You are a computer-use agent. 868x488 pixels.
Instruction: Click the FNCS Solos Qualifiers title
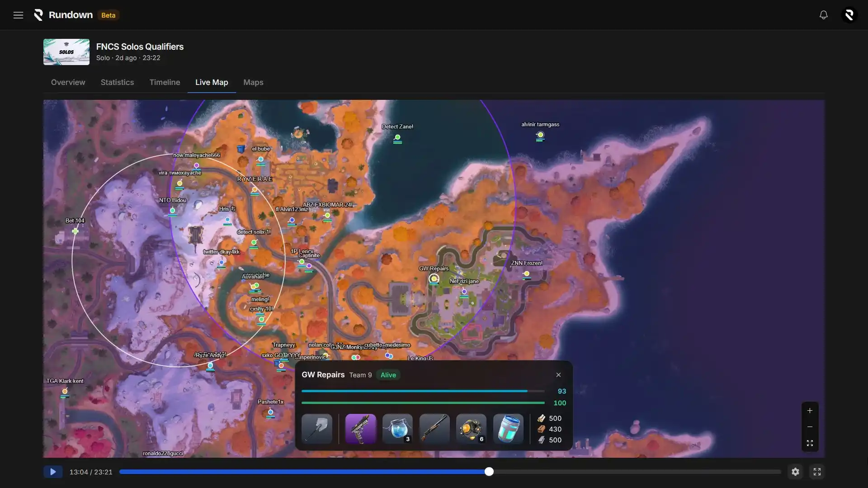(140, 47)
